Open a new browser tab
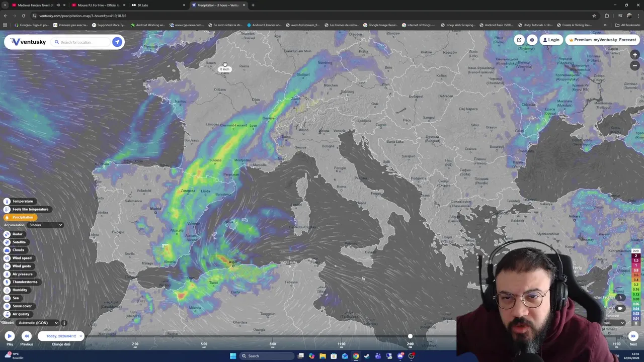The width and height of the screenshot is (644, 362). click(x=253, y=5)
